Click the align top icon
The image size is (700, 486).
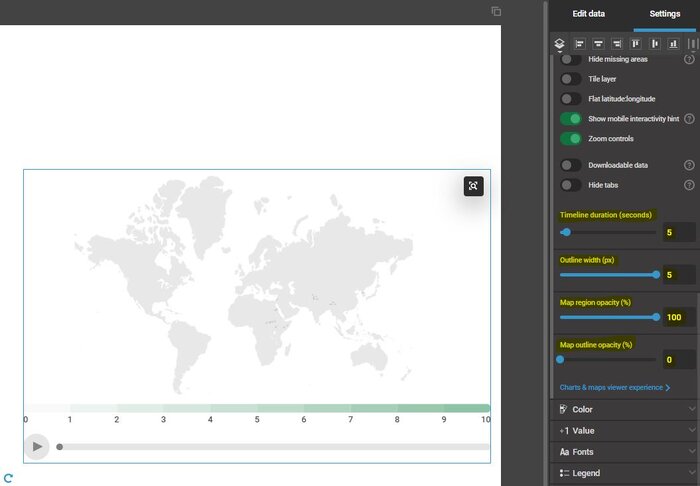tap(636, 44)
